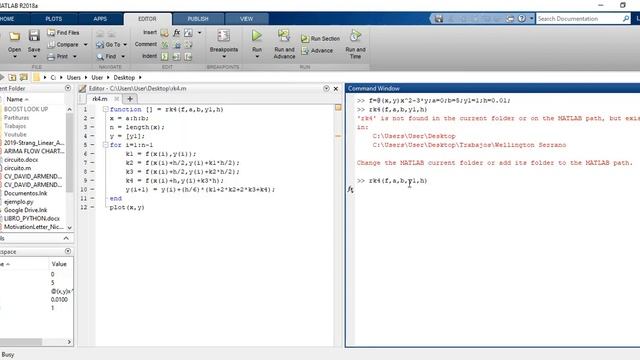Add new editor tab with plus button

click(130, 99)
